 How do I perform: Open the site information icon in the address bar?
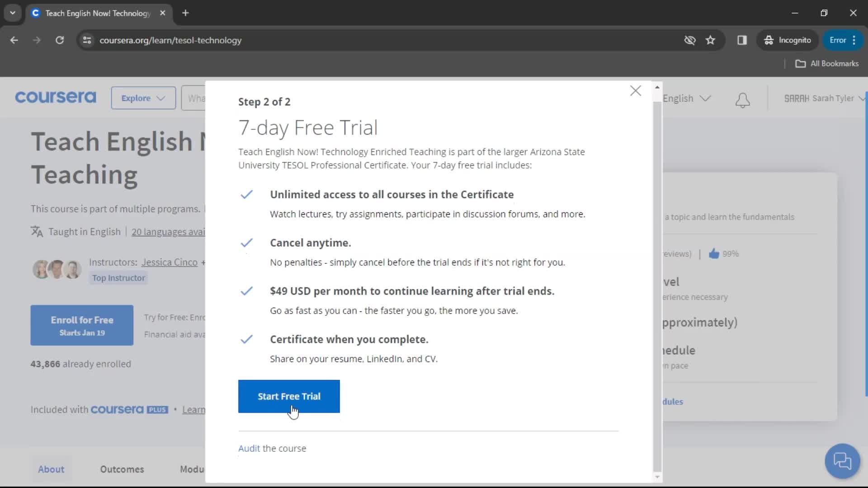tap(87, 40)
